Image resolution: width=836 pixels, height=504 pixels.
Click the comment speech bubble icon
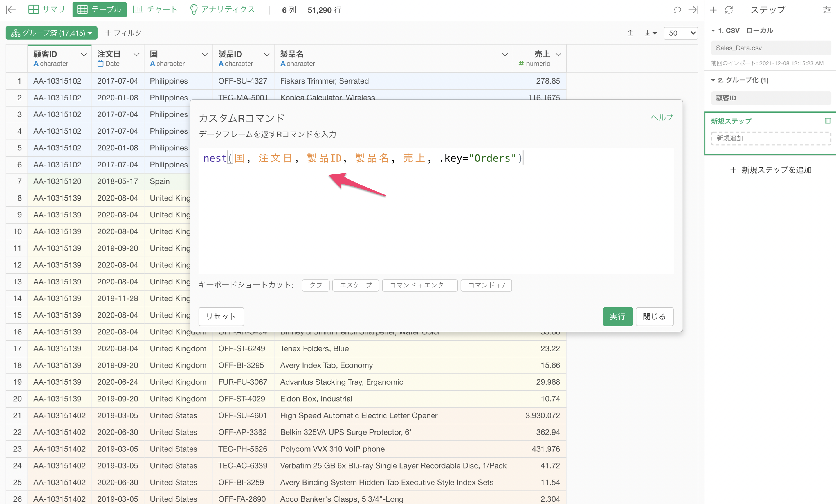(x=677, y=10)
